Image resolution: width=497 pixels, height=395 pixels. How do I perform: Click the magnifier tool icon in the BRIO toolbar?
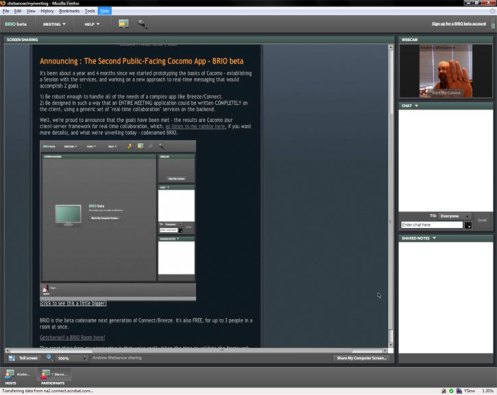tap(142, 24)
